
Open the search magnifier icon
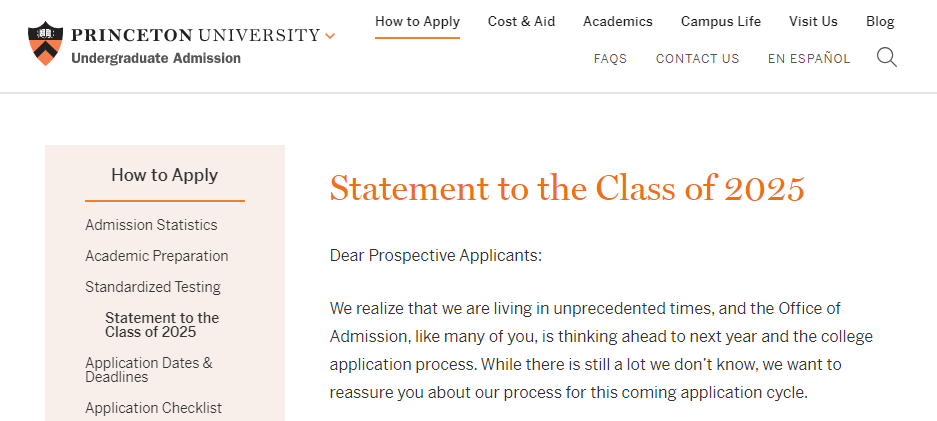click(886, 57)
